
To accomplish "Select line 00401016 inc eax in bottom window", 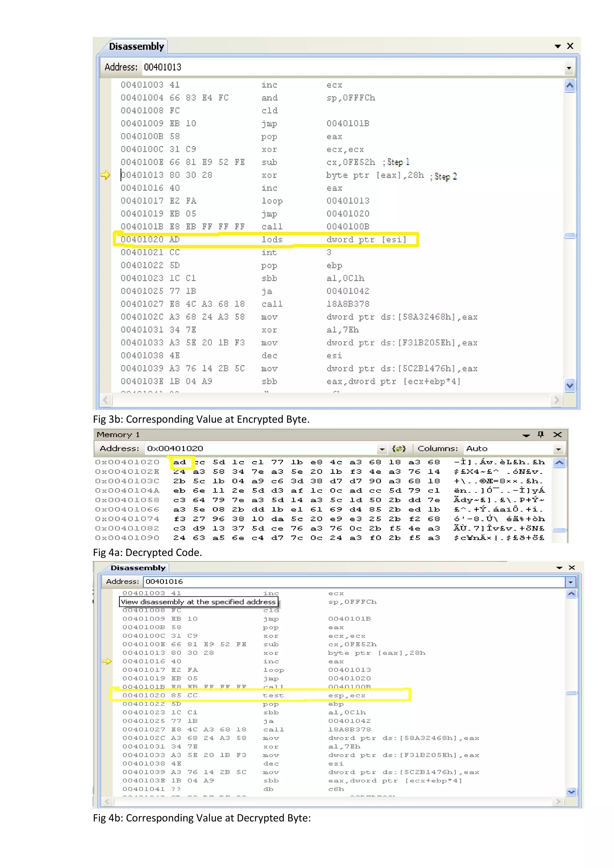I will tap(233, 661).
